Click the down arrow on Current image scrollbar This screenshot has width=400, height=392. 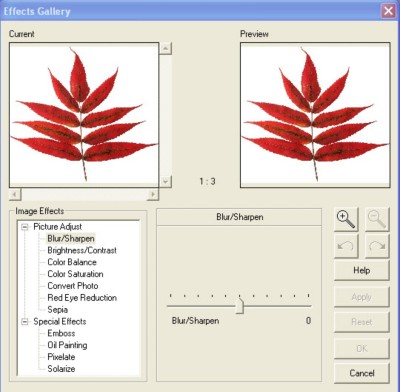click(x=165, y=182)
